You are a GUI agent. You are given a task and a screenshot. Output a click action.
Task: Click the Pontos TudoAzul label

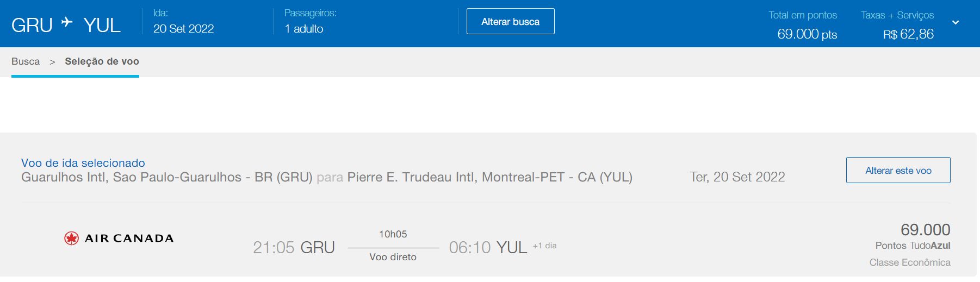click(913, 246)
